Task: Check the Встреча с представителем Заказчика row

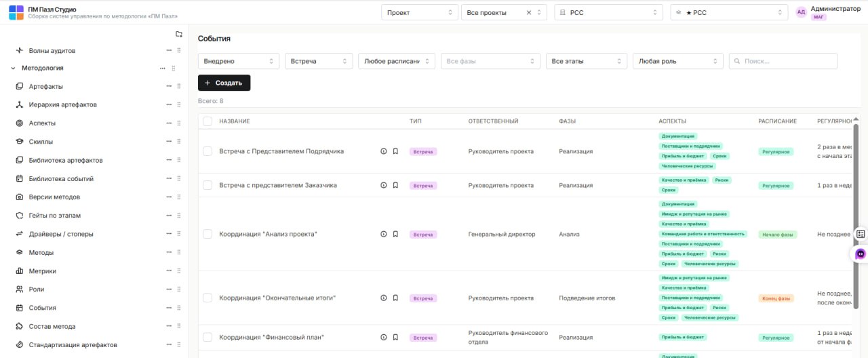Action: [208, 185]
